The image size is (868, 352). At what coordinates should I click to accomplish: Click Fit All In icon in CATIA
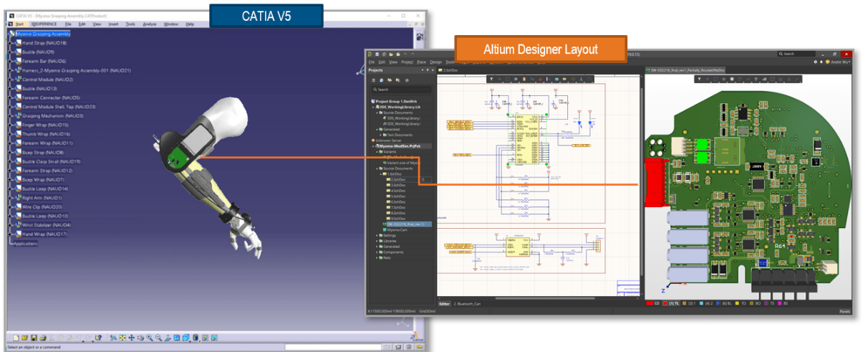click(122, 338)
